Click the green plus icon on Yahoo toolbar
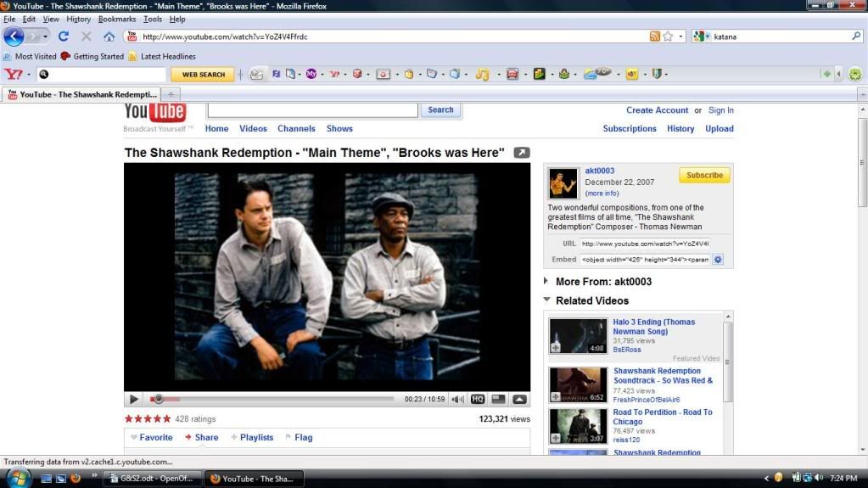 pyautogui.click(x=826, y=74)
